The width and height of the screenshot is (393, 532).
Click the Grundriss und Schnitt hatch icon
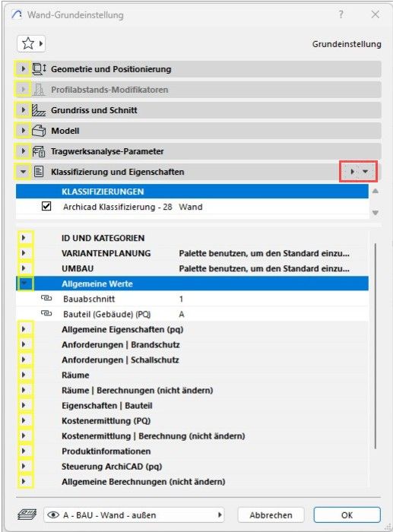click(x=39, y=110)
